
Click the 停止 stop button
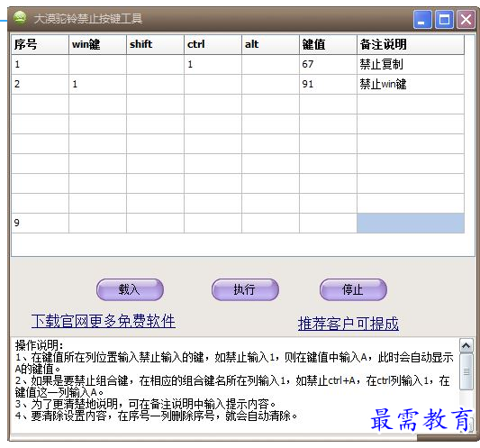[353, 289]
